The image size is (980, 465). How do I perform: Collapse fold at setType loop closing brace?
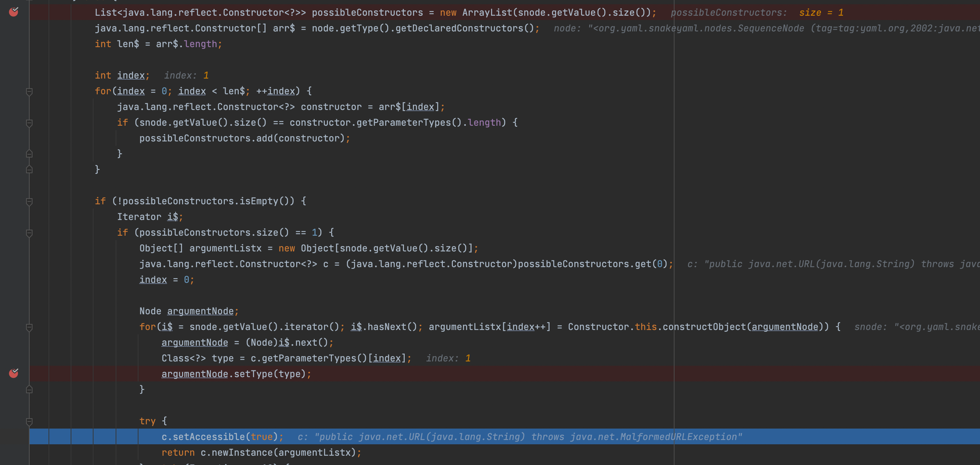tap(29, 389)
